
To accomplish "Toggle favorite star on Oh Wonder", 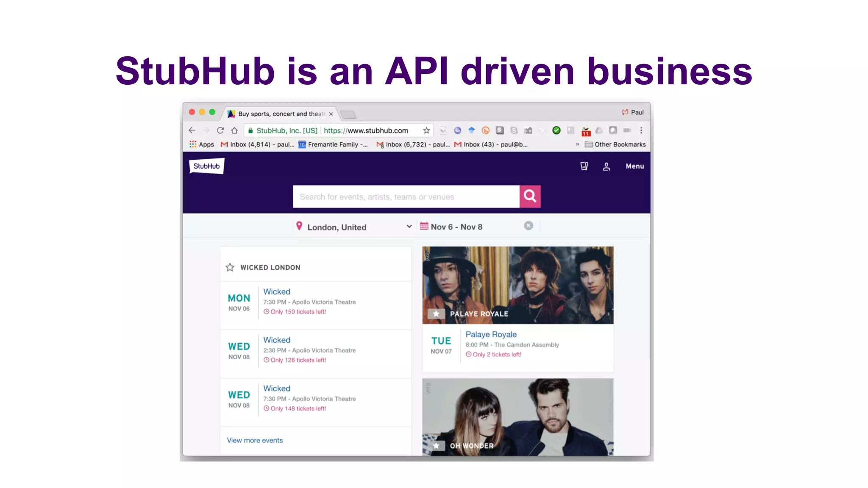I will (436, 446).
